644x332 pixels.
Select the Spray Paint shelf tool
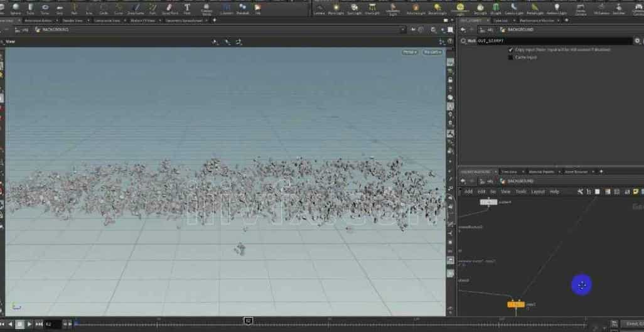tap(169, 8)
